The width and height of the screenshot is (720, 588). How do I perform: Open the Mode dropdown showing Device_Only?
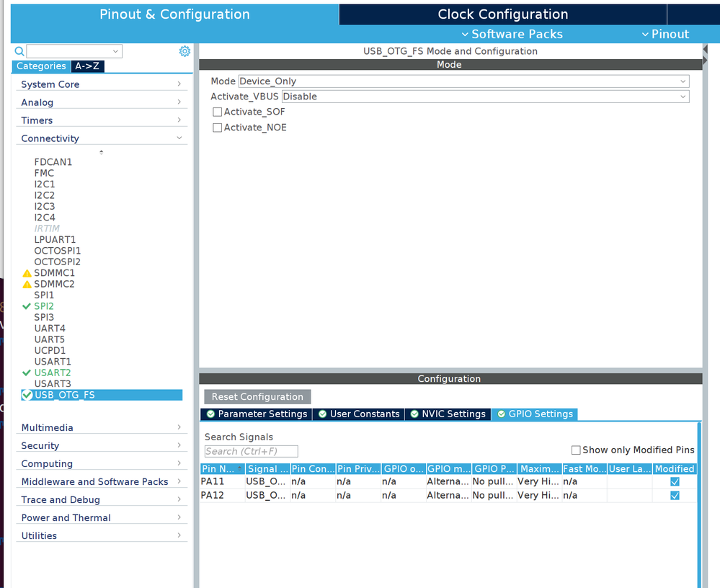pyautogui.click(x=683, y=81)
